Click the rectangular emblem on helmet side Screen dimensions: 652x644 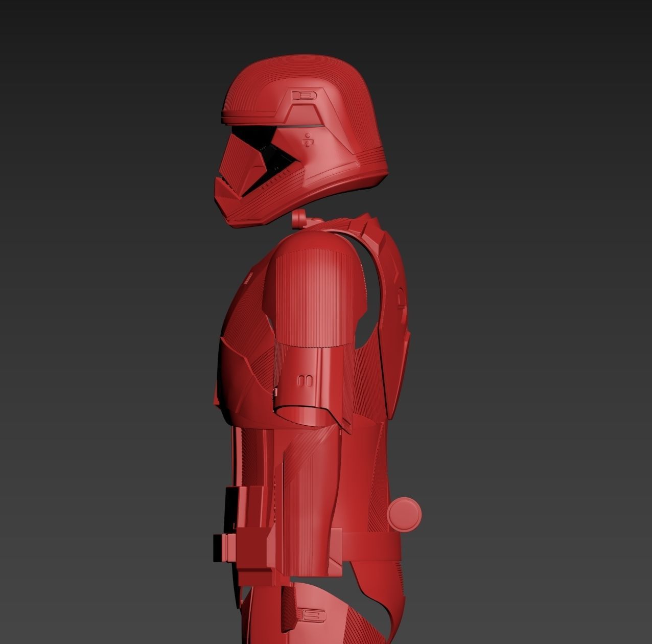pos(305,96)
